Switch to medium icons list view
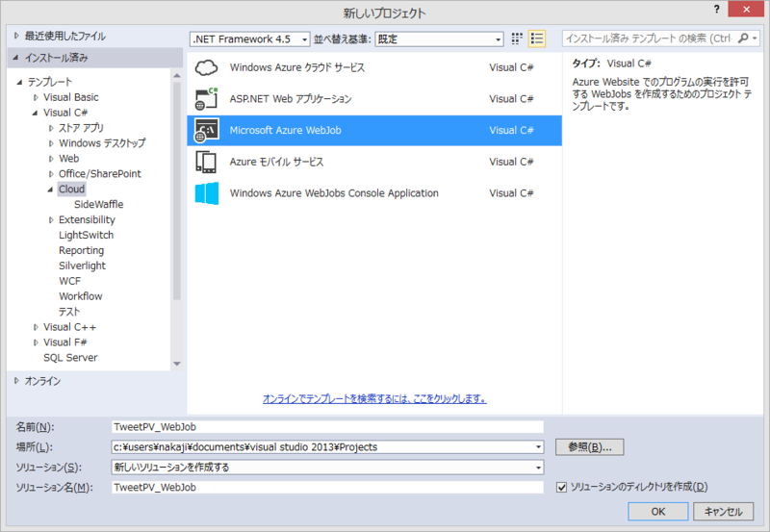The image size is (770, 532). pos(537,38)
